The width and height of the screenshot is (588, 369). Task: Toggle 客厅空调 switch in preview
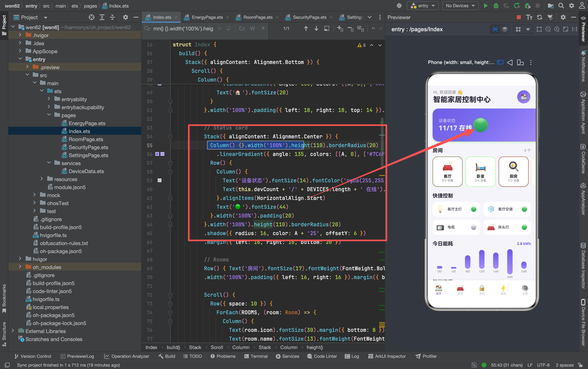524,209
